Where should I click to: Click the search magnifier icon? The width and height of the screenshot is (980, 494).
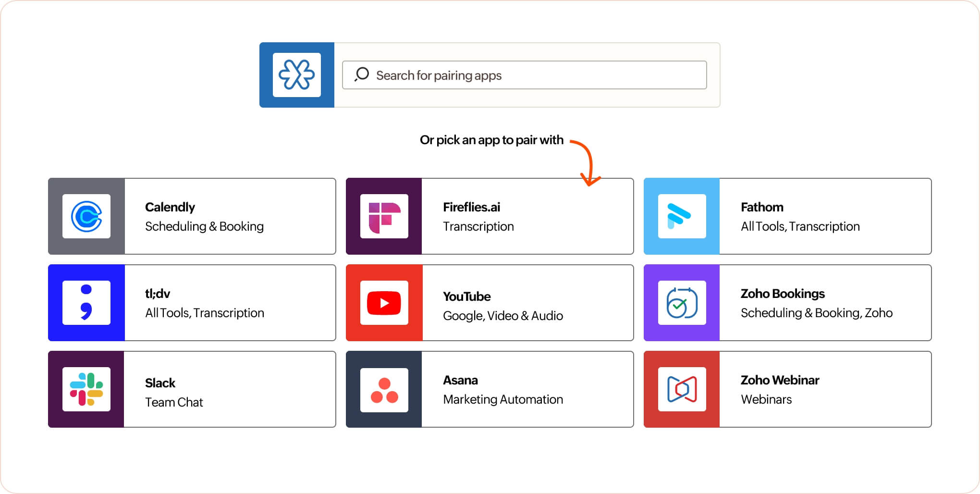coord(361,74)
